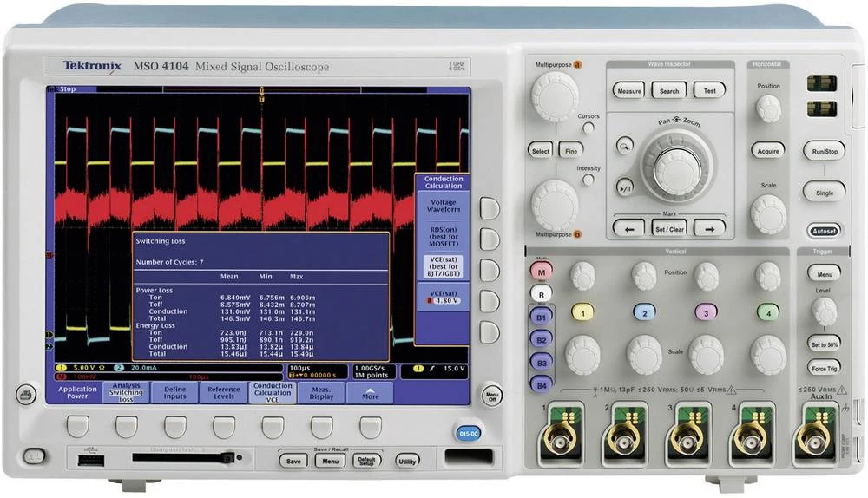Click the Test button
This screenshot has width=868, height=498.
coord(710,90)
